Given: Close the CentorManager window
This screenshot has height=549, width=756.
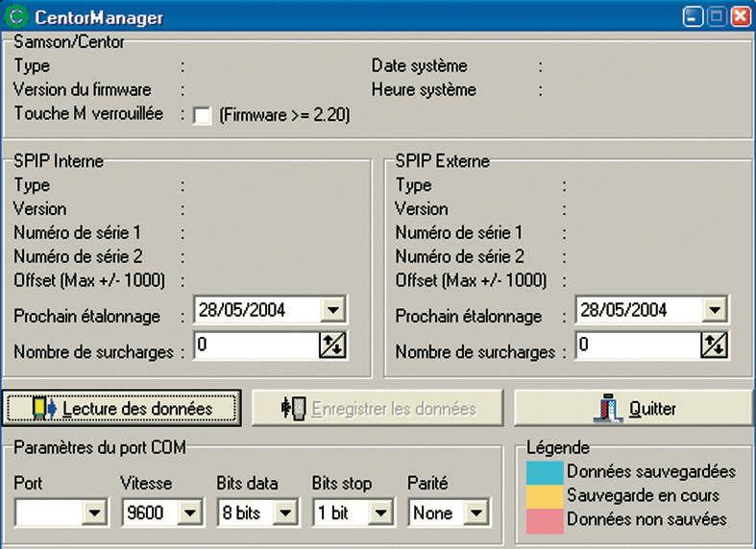Looking at the screenshot, I should click(x=740, y=17).
